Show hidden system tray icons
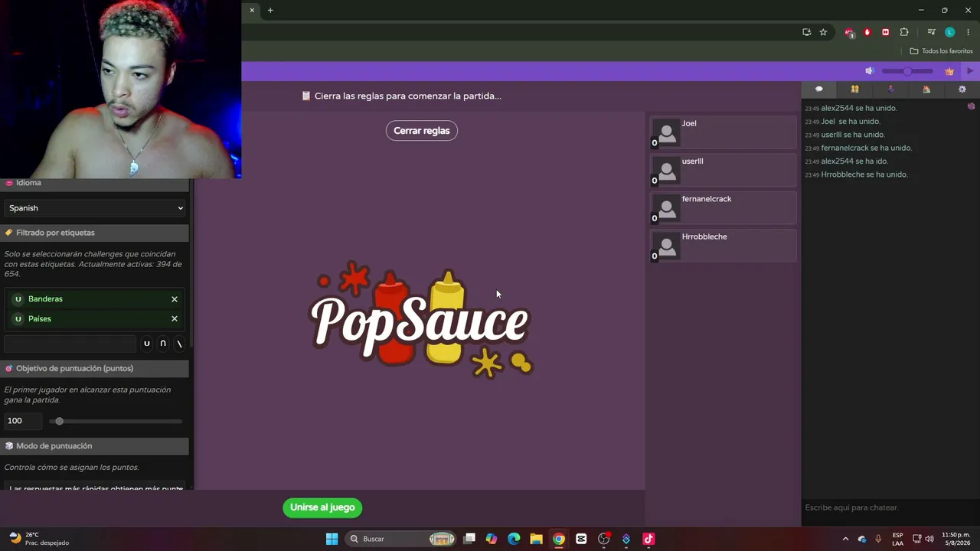Screen dimensions: 980x551 [845, 539]
